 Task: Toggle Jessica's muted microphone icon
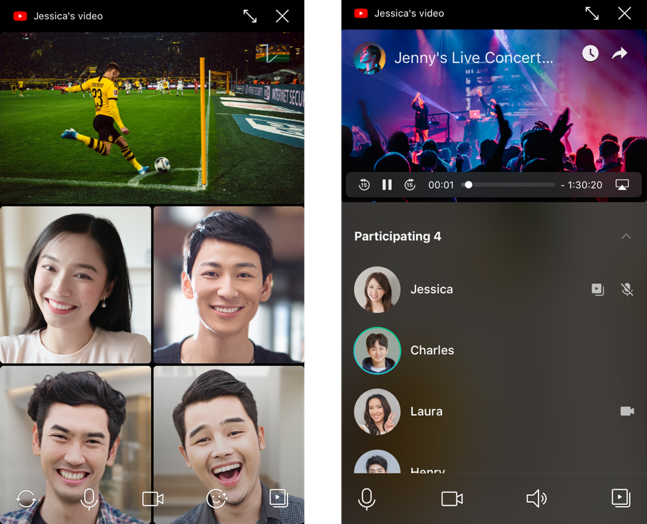click(x=627, y=289)
